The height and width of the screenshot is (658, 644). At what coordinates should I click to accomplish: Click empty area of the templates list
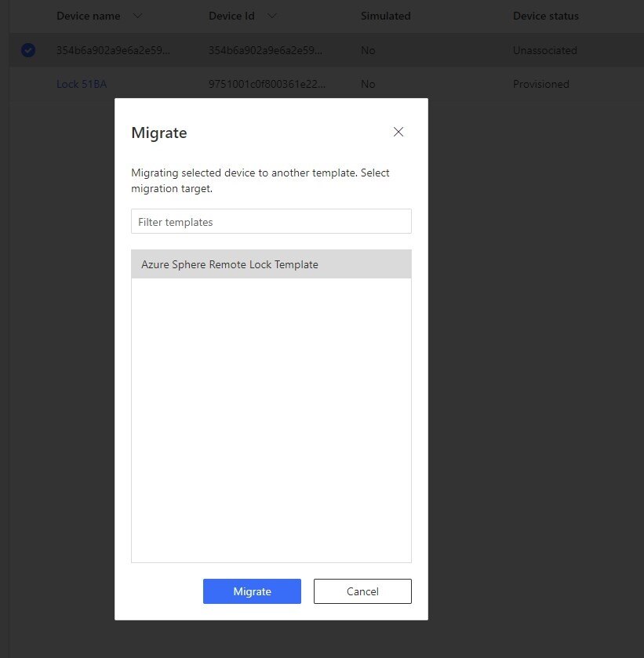[271, 420]
